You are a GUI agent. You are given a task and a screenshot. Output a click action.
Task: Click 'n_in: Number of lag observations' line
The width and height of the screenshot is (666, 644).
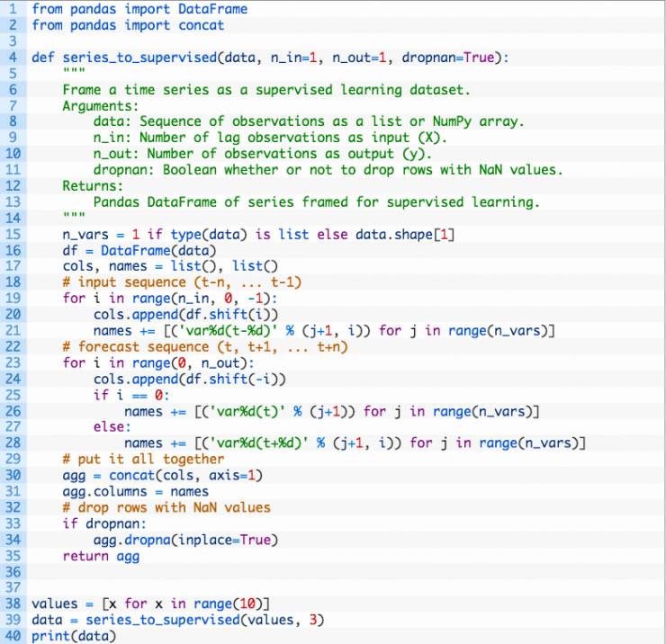pyautogui.click(x=270, y=138)
